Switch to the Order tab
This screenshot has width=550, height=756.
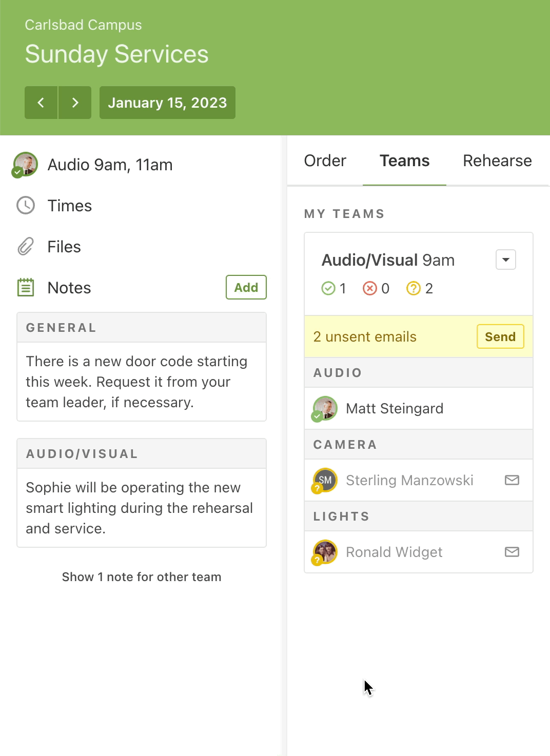(325, 161)
